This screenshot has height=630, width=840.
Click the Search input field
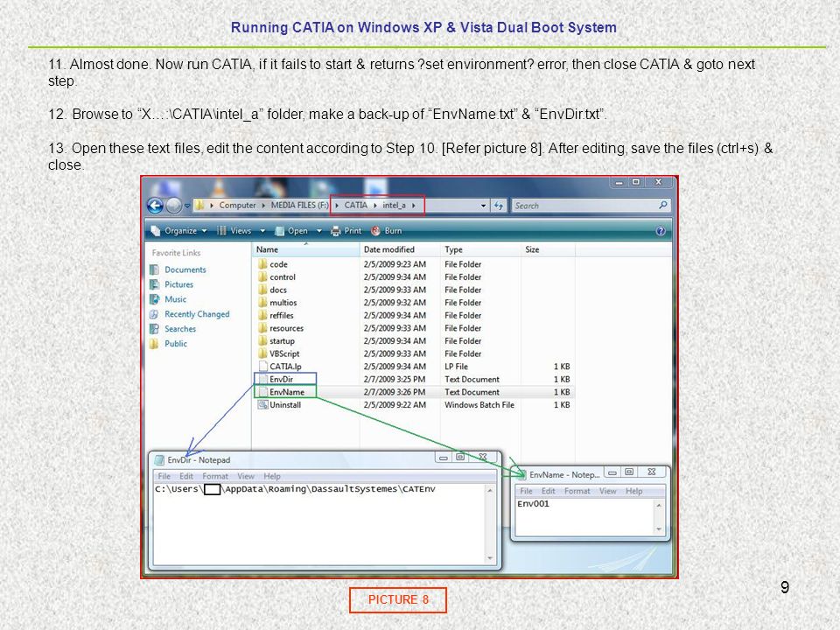pyautogui.click(x=590, y=206)
